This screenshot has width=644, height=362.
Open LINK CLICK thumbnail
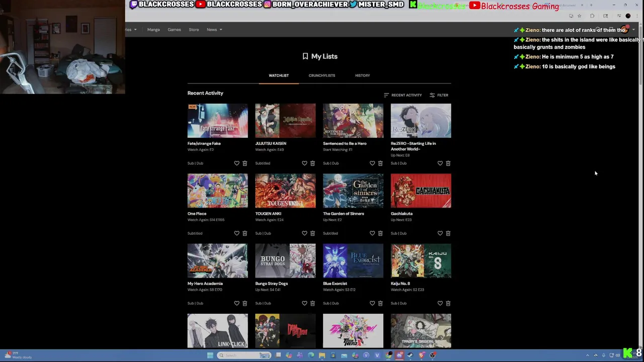pos(217,331)
